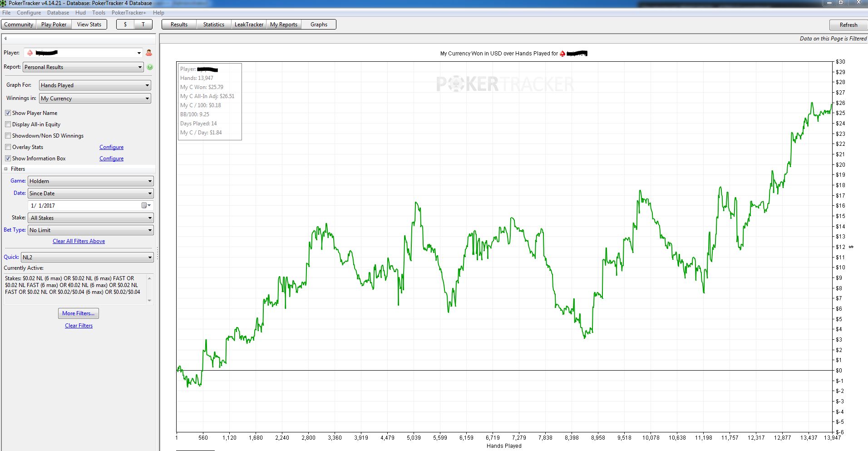
Task: Open the Stake dropdown showing All Stakes
Action: (x=91, y=218)
